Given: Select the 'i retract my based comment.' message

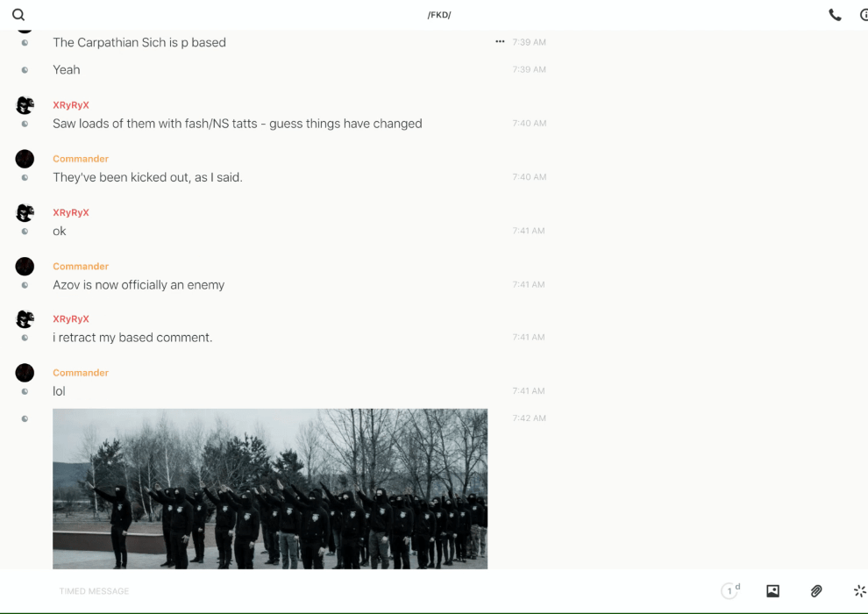Looking at the screenshot, I should (x=132, y=338).
